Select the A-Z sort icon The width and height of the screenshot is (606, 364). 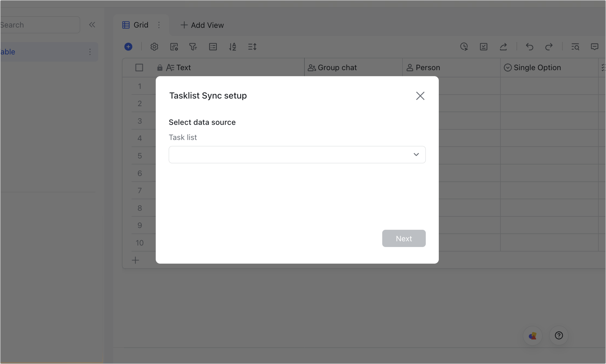point(233,47)
